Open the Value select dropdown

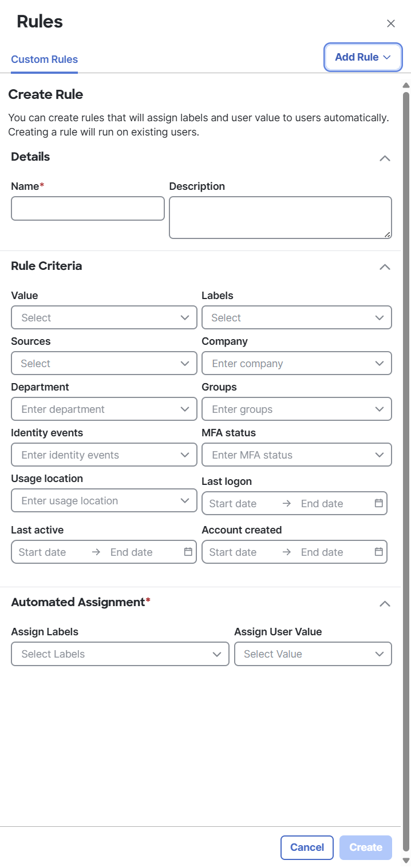click(104, 317)
